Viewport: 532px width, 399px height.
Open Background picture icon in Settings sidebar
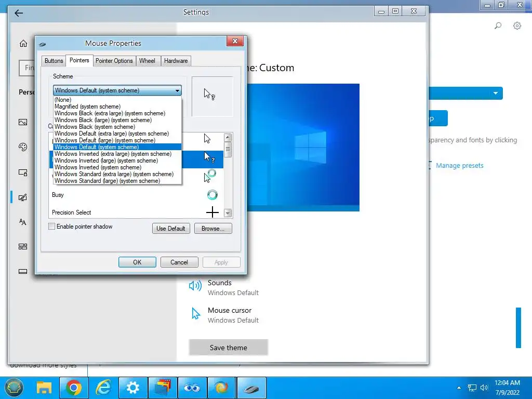[x=23, y=122]
